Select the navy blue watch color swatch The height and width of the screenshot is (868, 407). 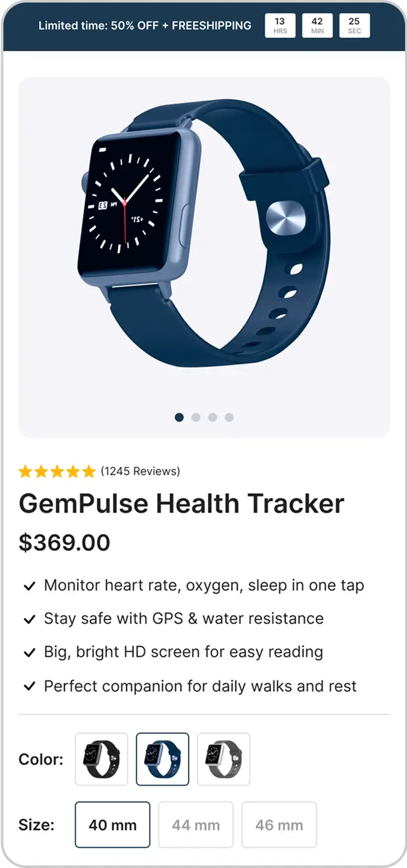tap(163, 759)
